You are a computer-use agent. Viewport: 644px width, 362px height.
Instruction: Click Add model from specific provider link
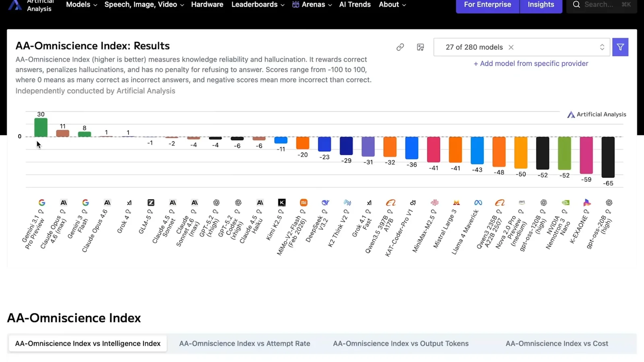531,64
